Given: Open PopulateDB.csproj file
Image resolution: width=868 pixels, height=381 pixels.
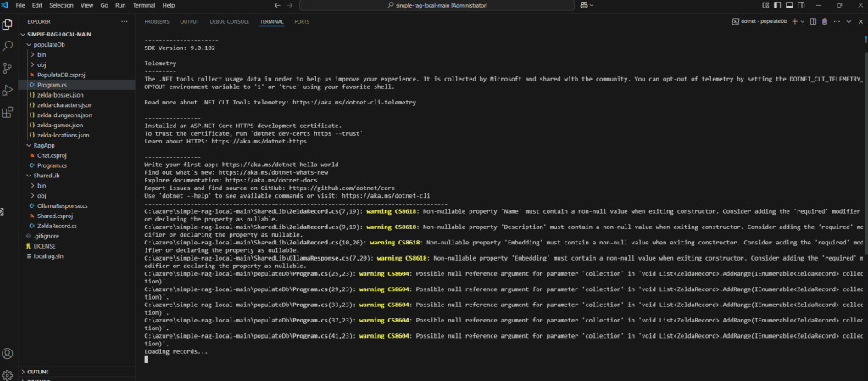Looking at the screenshot, I should click(x=75, y=75).
